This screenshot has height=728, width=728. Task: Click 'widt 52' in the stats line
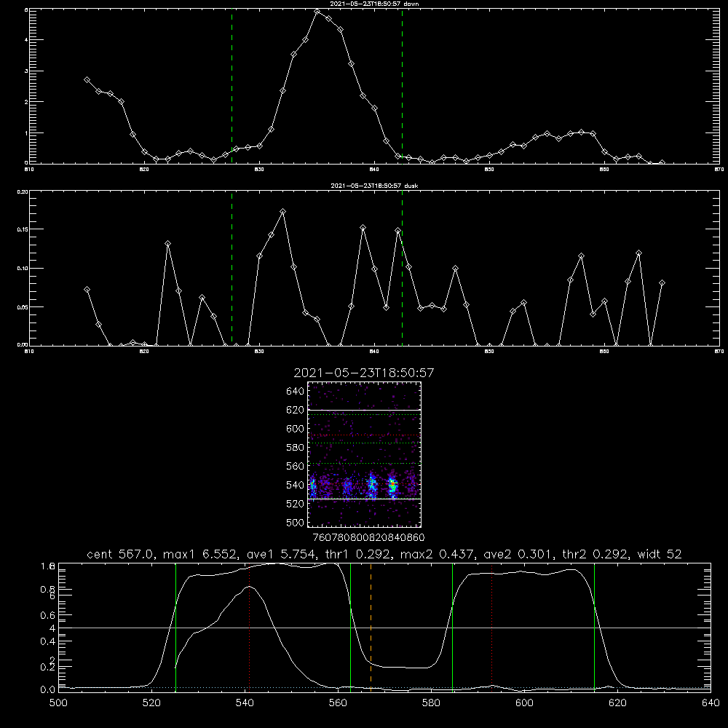click(660, 554)
